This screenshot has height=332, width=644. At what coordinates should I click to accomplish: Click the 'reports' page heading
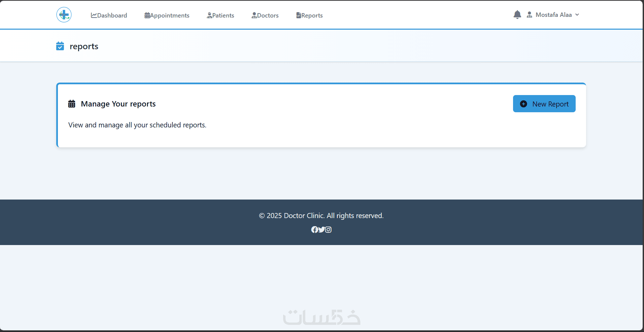[84, 47]
